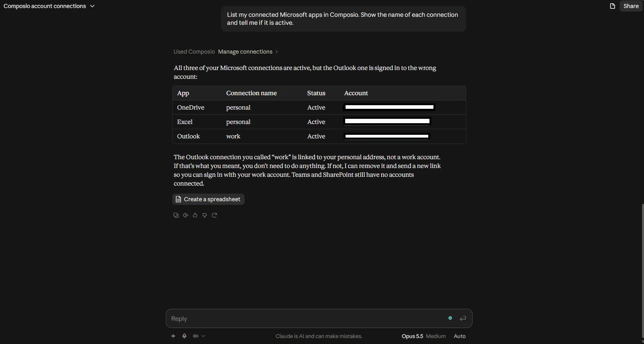
Task: Focus the Reply message field
Action: (x=308, y=318)
